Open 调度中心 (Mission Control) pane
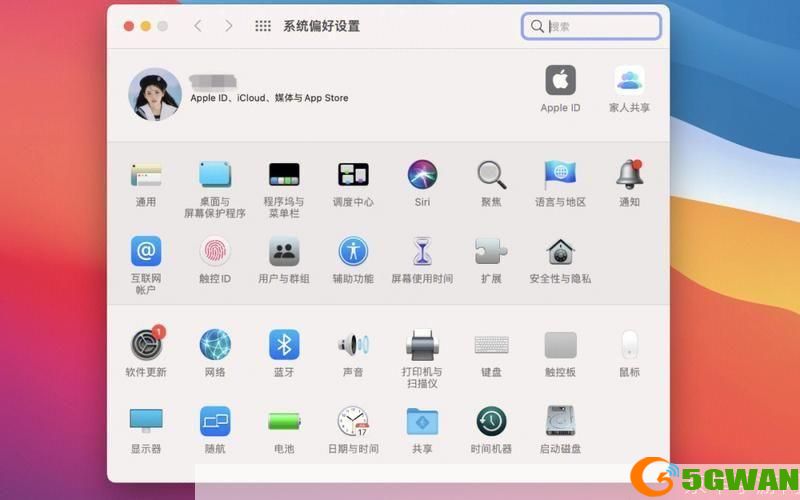 [353, 176]
